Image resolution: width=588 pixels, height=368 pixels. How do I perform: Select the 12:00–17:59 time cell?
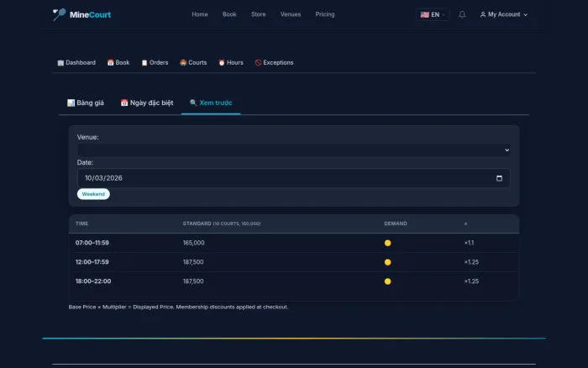click(92, 262)
